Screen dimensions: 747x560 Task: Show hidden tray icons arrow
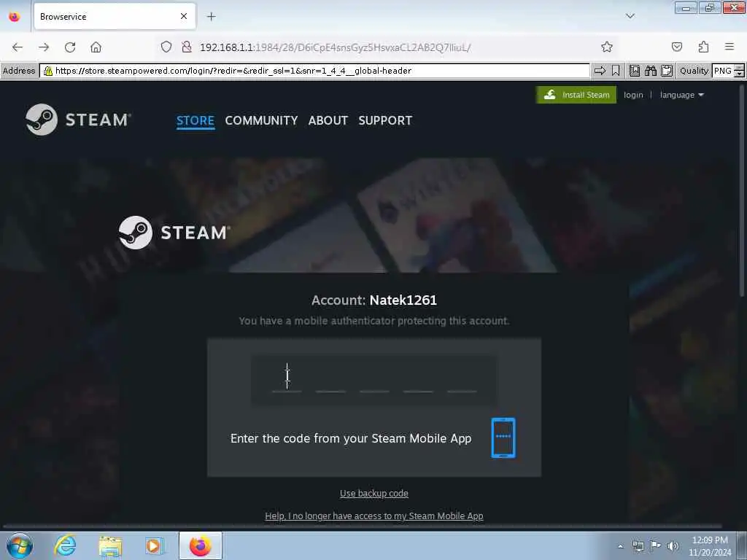tap(620, 546)
